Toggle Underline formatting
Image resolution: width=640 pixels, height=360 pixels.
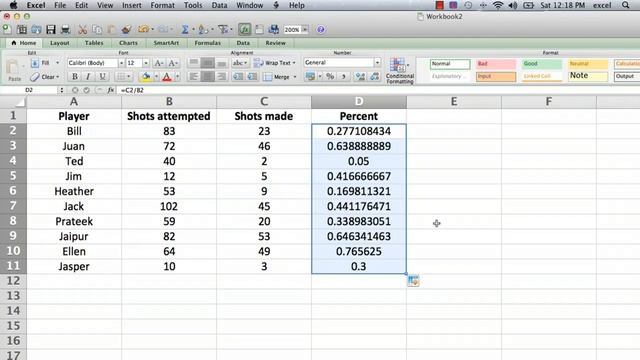(102, 76)
